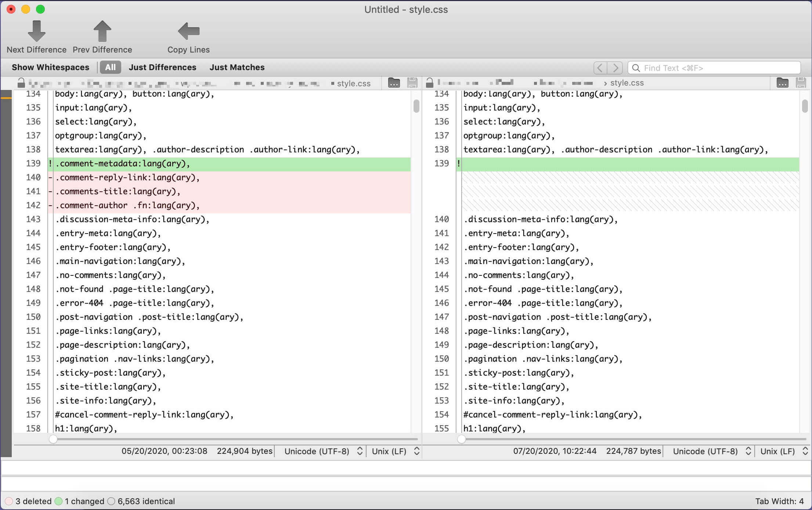Click the green zoom window button
The width and height of the screenshot is (812, 510).
click(x=40, y=9)
